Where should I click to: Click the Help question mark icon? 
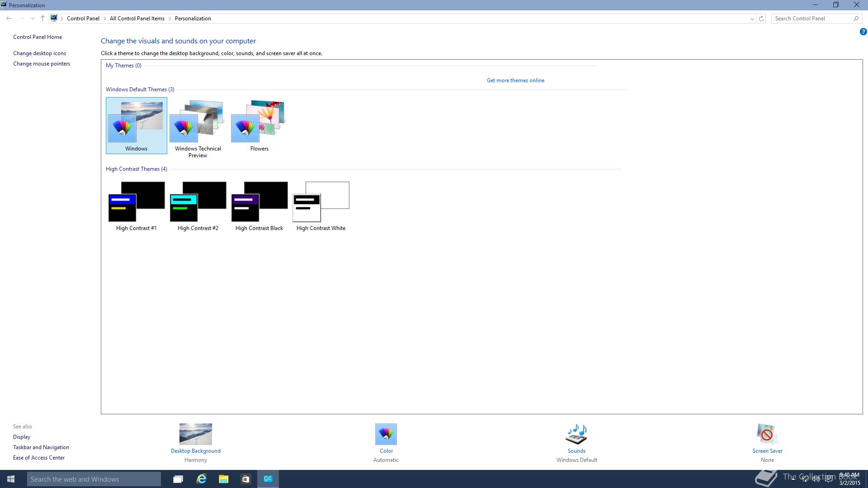pyautogui.click(x=863, y=32)
